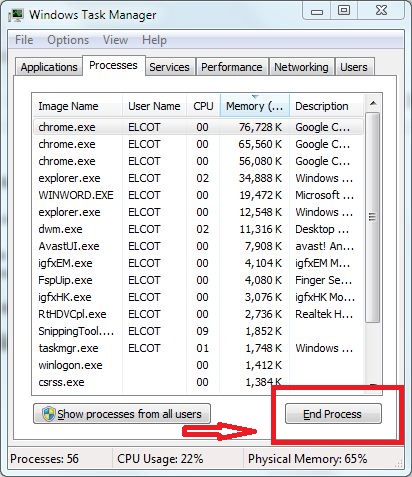Sort by Description column header
Screen dimensions: 412x477
327,106
